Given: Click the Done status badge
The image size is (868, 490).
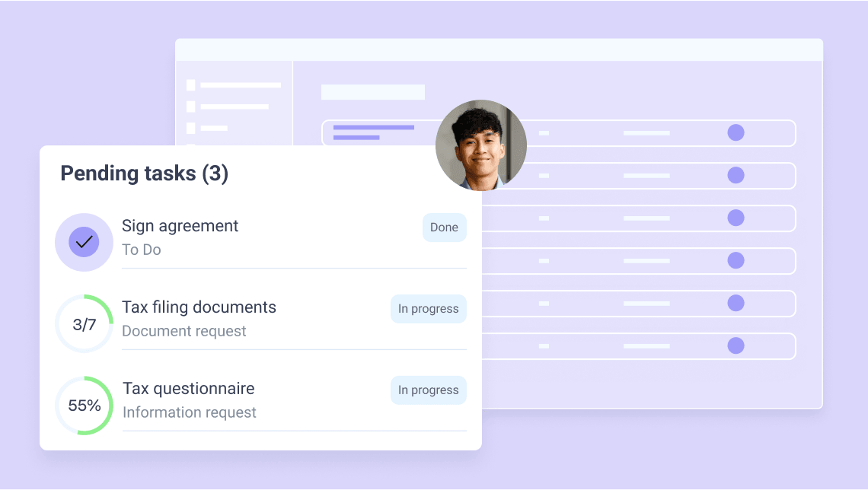Looking at the screenshot, I should coord(445,228).
